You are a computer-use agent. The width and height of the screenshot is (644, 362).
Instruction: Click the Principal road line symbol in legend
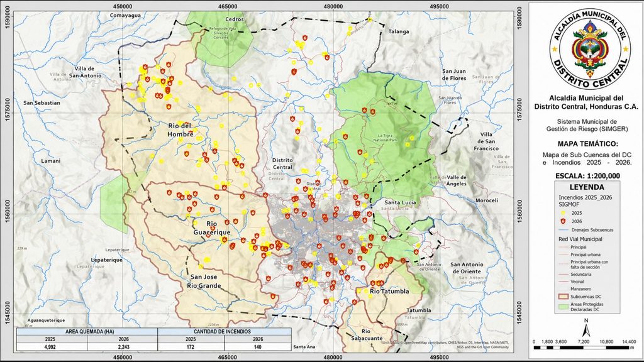[563, 247]
